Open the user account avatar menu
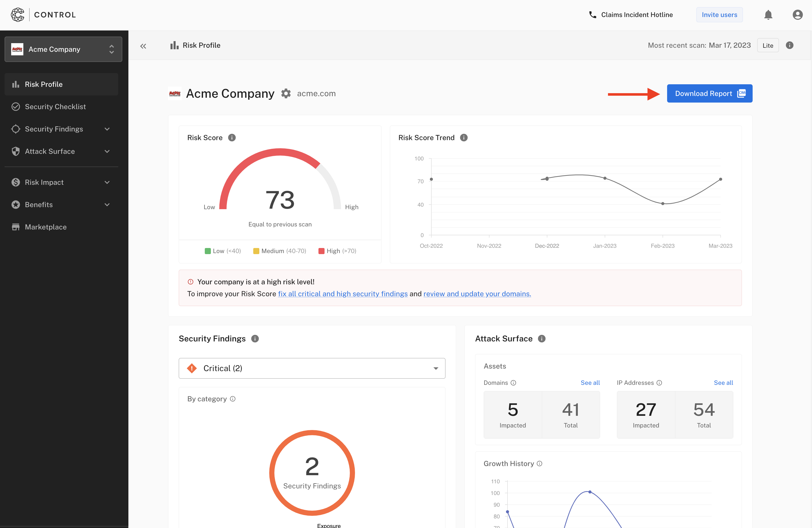The width and height of the screenshot is (812, 528). pyautogui.click(x=797, y=15)
